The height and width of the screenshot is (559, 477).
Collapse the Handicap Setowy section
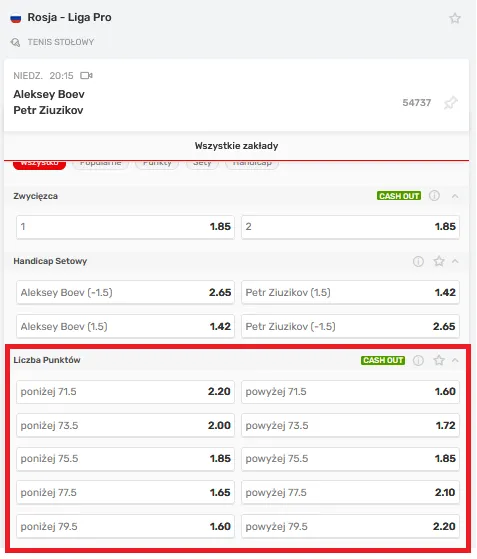[455, 261]
